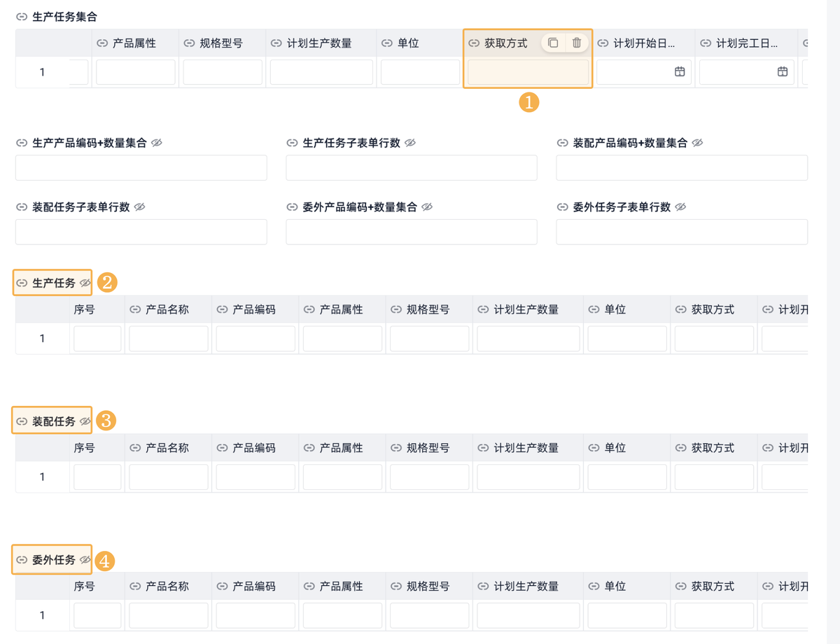Toggle hidden-eye icon next to 生产任务 table title
The width and height of the screenshot is (840, 644).
pyautogui.click(x=85, y=283)
